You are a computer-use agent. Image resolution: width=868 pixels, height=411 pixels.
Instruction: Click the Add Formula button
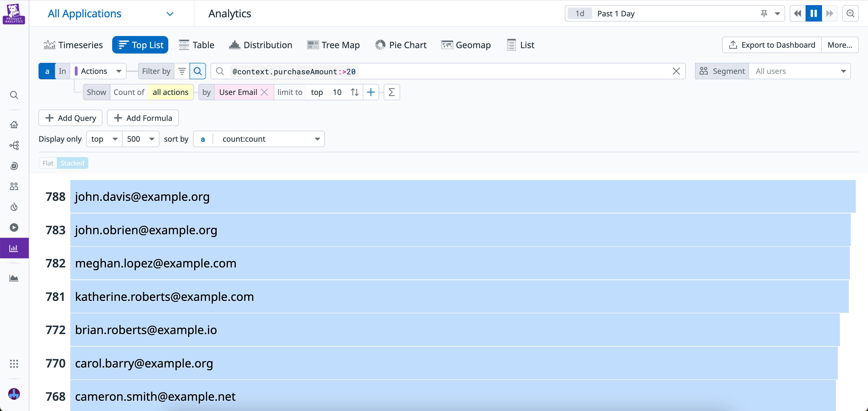[143, 118]
